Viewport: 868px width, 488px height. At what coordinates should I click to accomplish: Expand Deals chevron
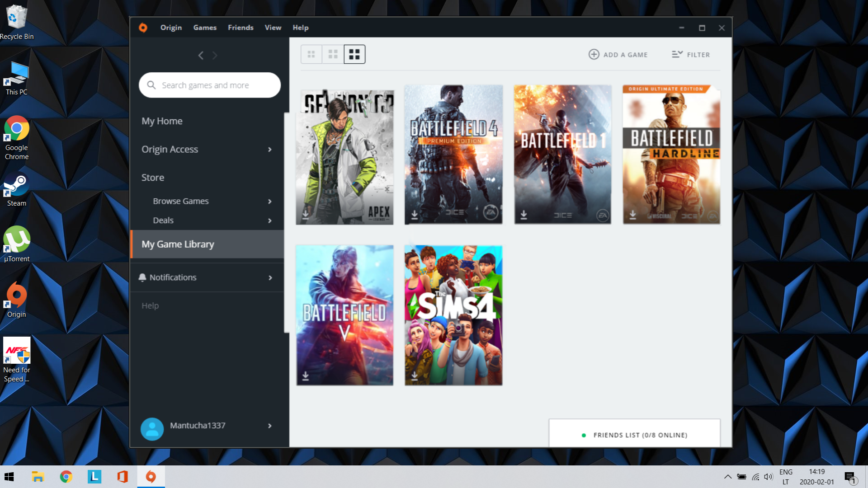coord(270,221)
